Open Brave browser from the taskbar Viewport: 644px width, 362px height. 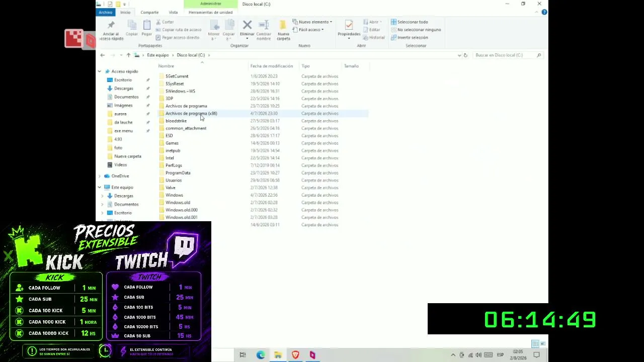point(295,355)
